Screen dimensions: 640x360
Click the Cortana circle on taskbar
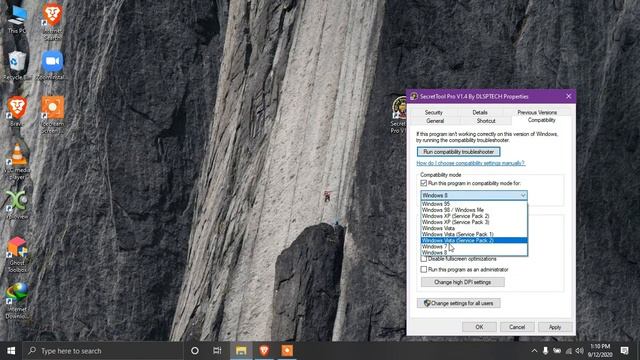(195, 351)
